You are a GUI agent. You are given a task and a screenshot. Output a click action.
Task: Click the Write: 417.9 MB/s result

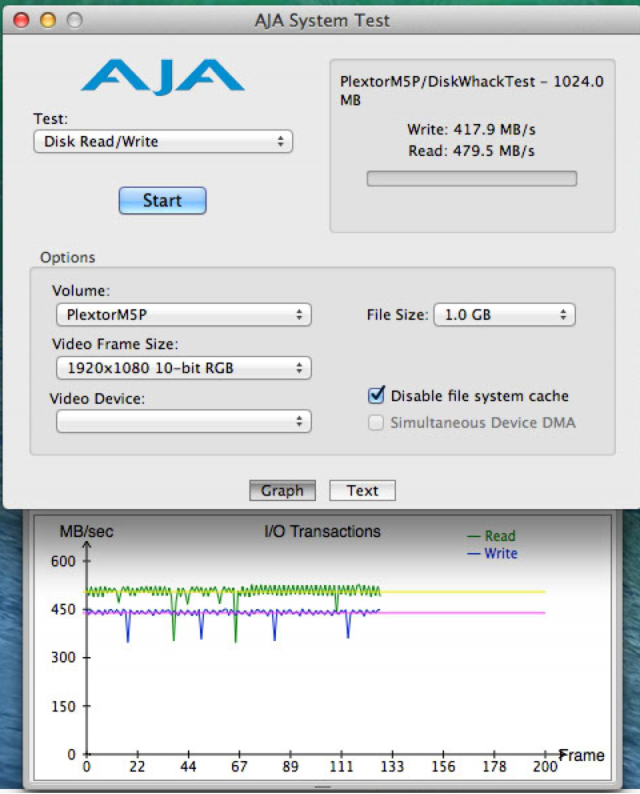tap(471, 129)
